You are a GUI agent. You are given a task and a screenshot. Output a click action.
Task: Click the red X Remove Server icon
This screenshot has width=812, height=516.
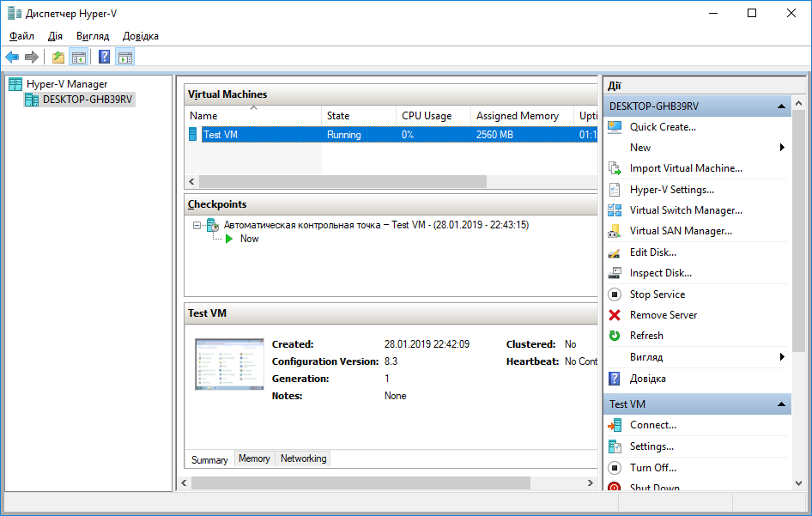(x=615, y=315)
